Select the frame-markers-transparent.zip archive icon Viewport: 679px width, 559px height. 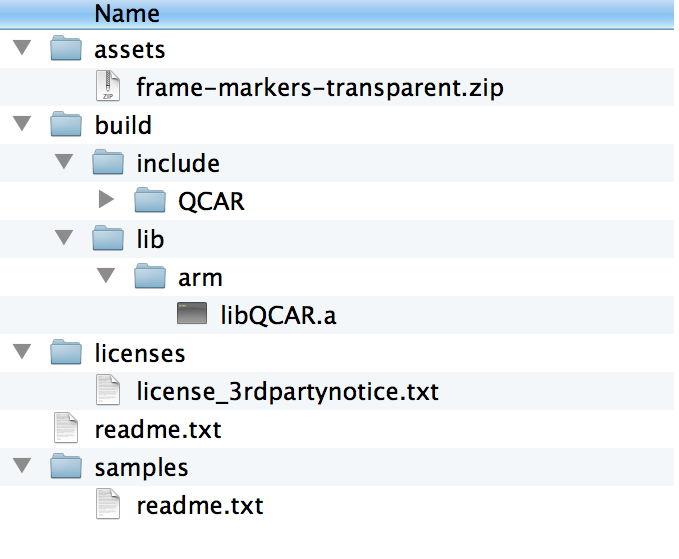(x=108, y=86)
